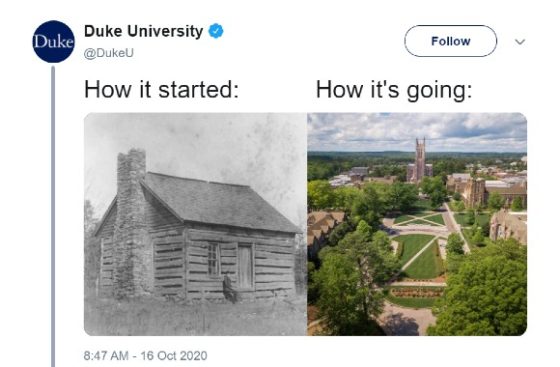This screenshot has height=367, width=560.
Task: Click the 'How it's going:' tweet text
Action: (x=394, y=89)
